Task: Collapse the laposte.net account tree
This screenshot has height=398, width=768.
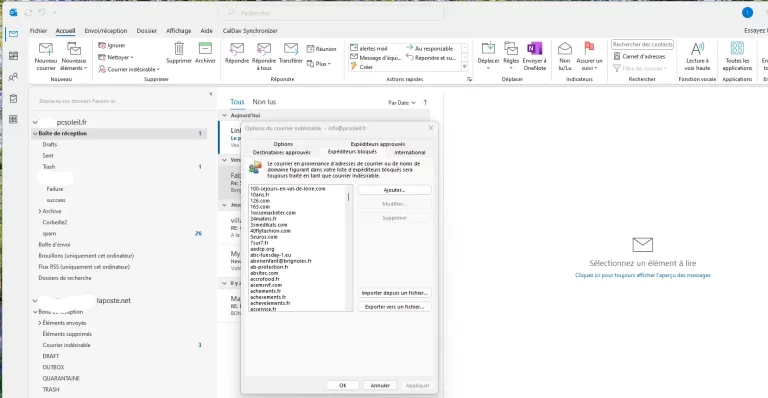Action: [35, 301]
